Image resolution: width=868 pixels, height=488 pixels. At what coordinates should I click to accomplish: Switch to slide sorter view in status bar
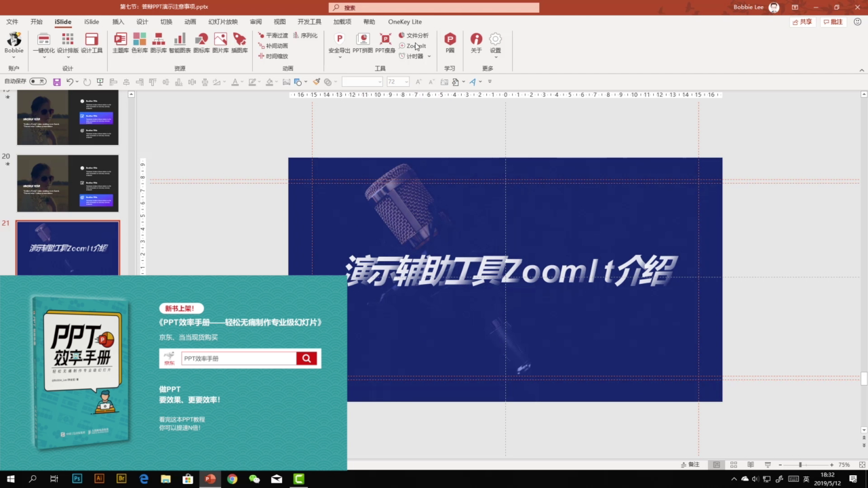click(733, 465)
